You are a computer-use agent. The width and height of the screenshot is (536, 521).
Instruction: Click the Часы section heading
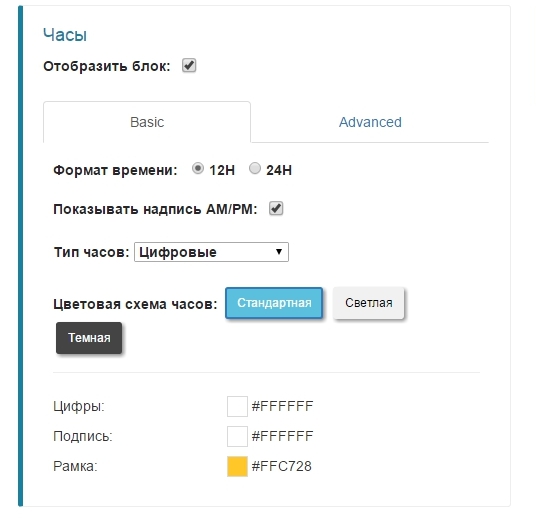65,35
